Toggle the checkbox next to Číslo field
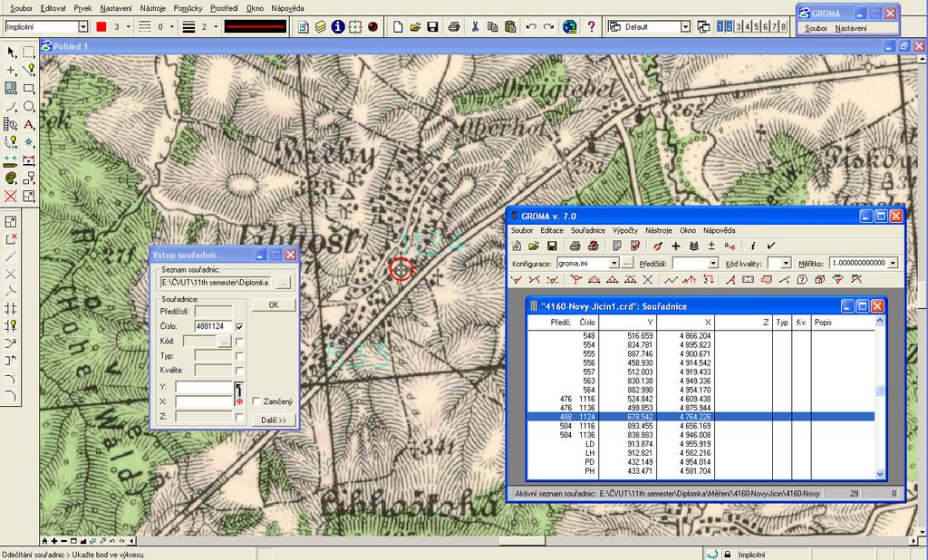 pyautogui.click(x=239, y=327)
